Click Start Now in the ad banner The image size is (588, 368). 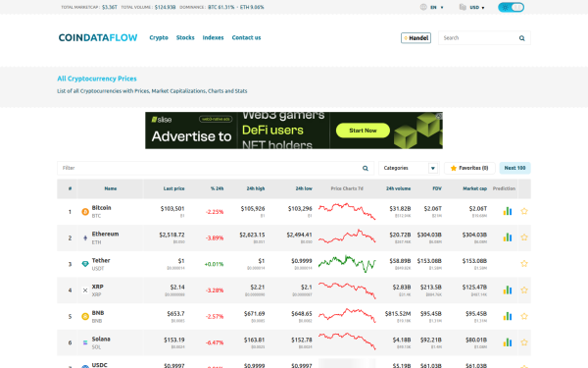363,131
